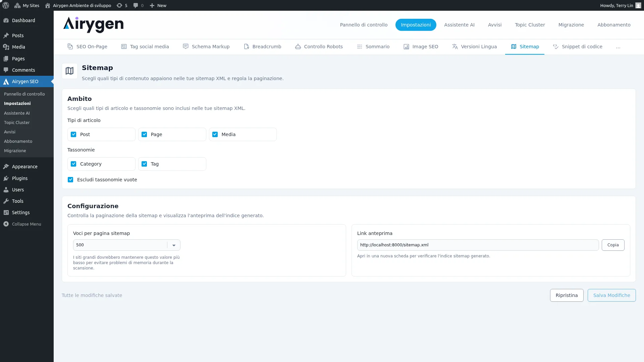Disable Escludi tassonomie vuote checkbox

[x=70, y=180]
